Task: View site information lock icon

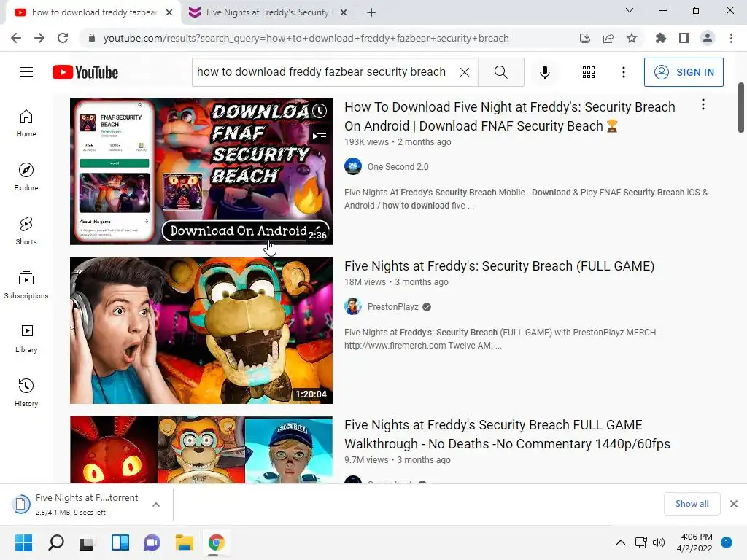Action: click(x=92, y=38)
